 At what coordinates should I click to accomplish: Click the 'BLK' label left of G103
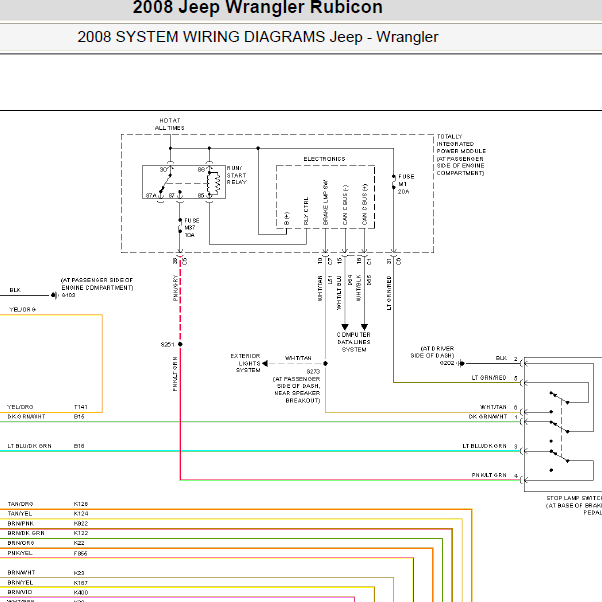coord(15,290)
